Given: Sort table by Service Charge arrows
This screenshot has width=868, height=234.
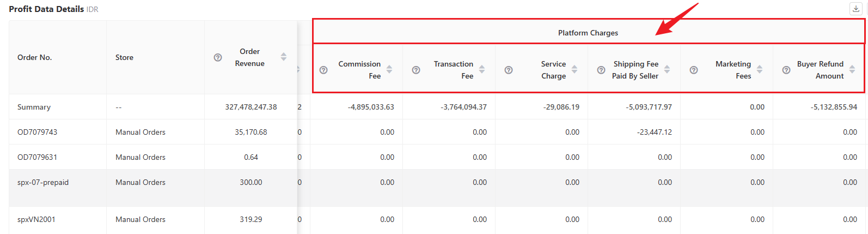Looking at the screenshot, I should point(574,69).
